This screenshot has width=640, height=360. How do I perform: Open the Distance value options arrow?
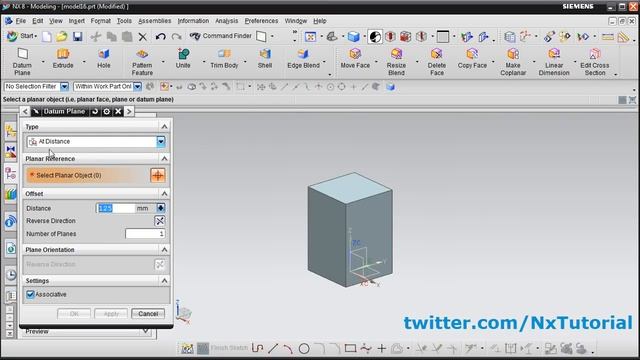click(x=161, y=208)
